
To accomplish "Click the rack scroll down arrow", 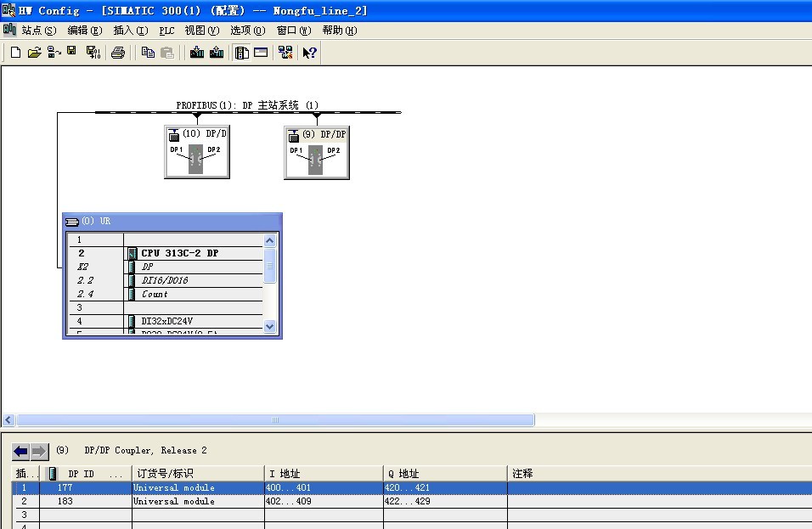I will 270,326.
